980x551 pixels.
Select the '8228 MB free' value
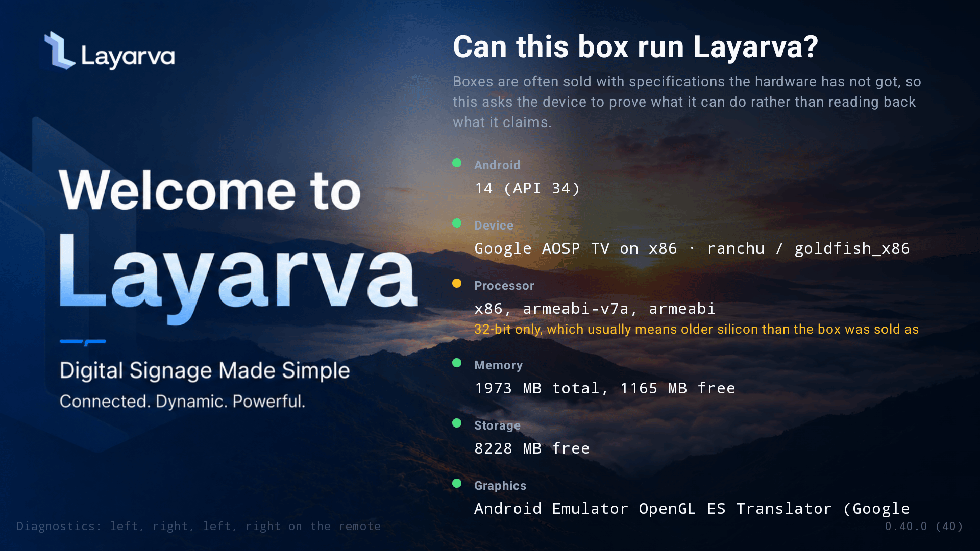(x=532, y=448)
